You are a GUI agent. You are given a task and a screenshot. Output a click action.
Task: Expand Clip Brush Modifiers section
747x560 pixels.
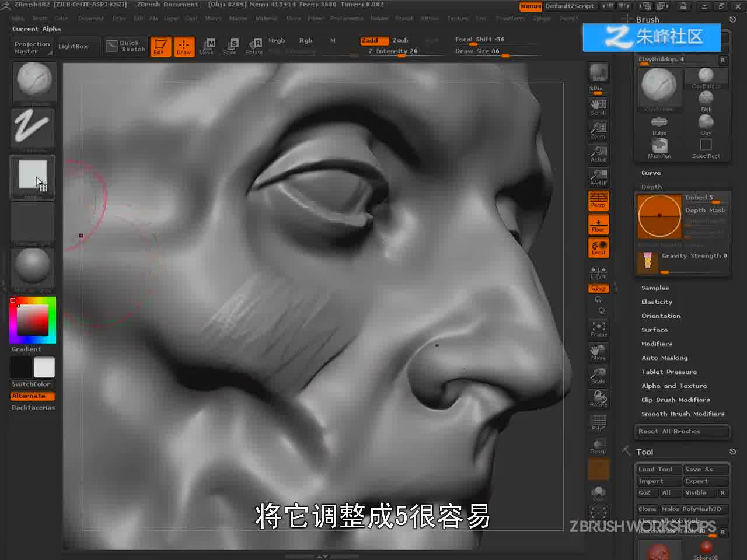pyautogui.click(x=675, y=400)
